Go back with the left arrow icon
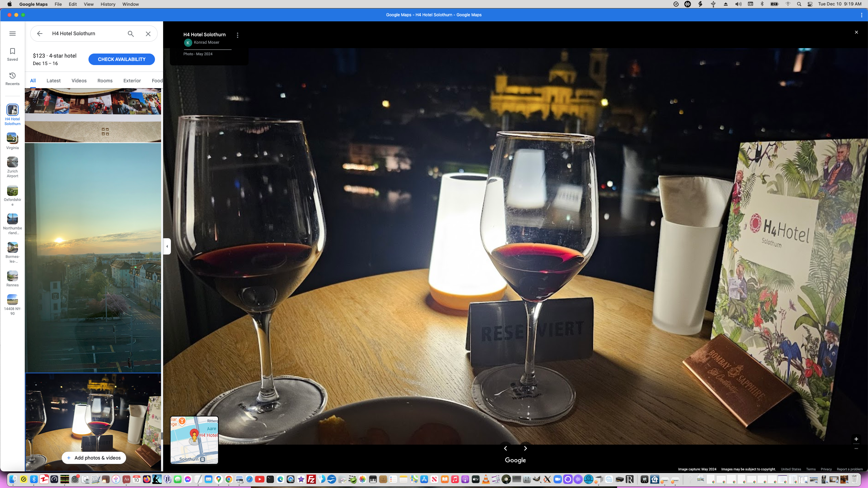This screenshot has width=868, height=488. [x=40, y=34]
